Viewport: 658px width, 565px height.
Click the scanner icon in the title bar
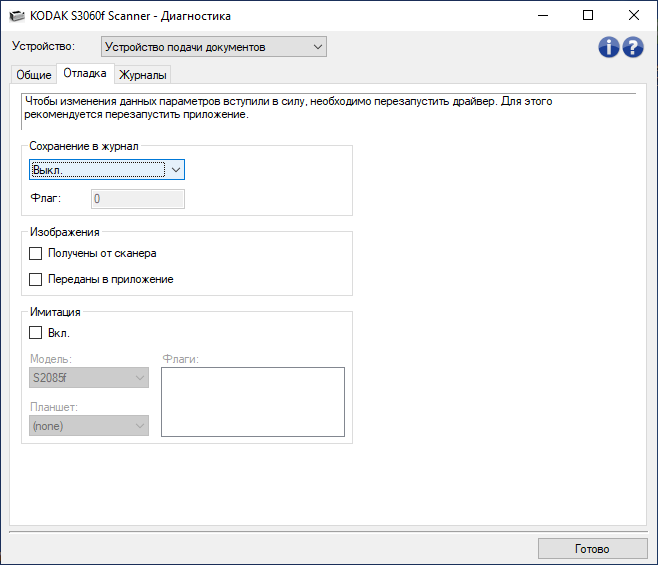pyautogui.click(x=15, y=15)
